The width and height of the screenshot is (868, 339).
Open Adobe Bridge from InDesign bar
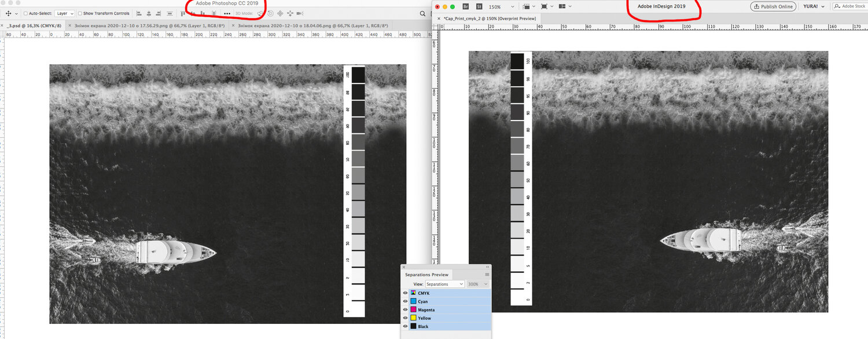pyautogui.click(x=466, y=6)
